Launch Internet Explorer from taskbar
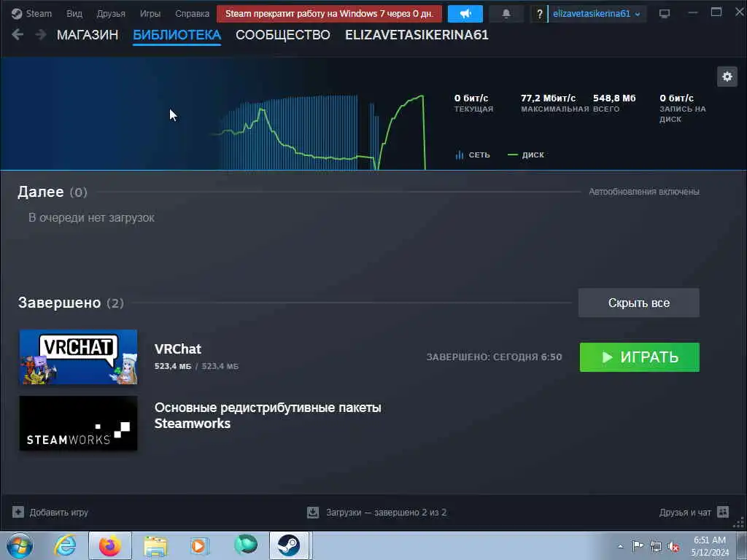This screenshot has width=747, height=560. (65, 545)
